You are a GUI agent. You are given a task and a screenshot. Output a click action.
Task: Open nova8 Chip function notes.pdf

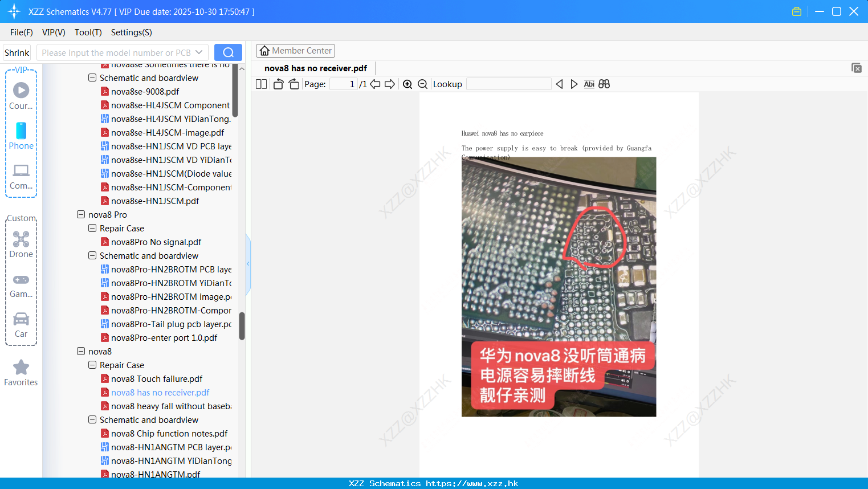coord(169,434)
